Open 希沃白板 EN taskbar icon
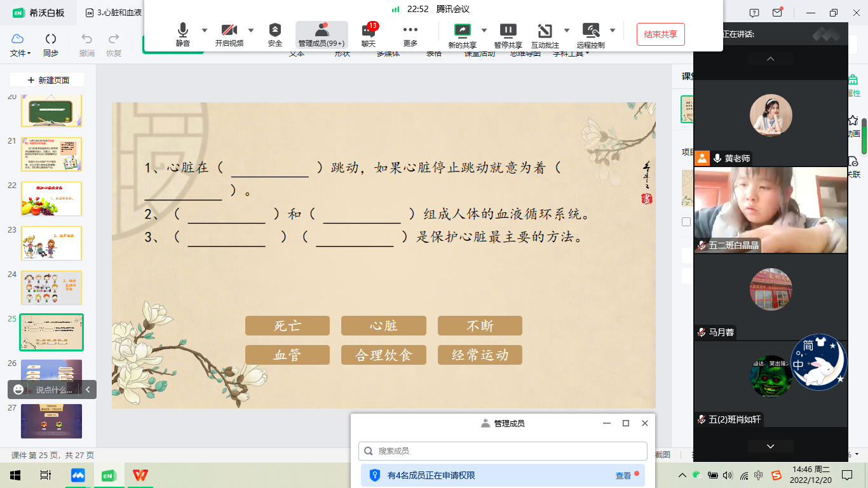The height and width of the screenshot is (488, 868). pos(109,475)
